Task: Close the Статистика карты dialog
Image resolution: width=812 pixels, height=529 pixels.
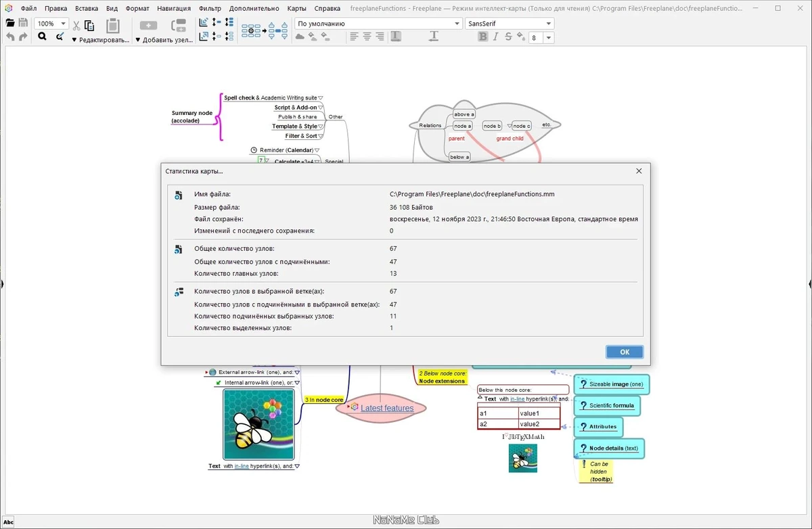Action: click(x=639, y=171)
